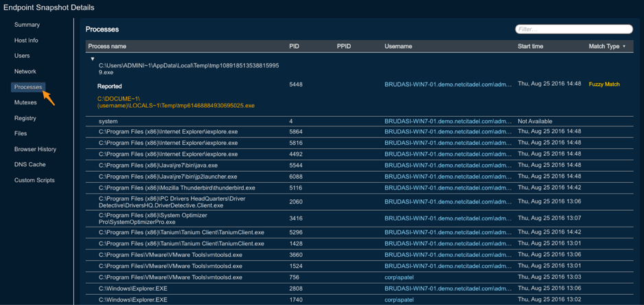The width and height of the screenshot is (644, 305).
Task: Click the username link for system process
Action: coord(448,122)
